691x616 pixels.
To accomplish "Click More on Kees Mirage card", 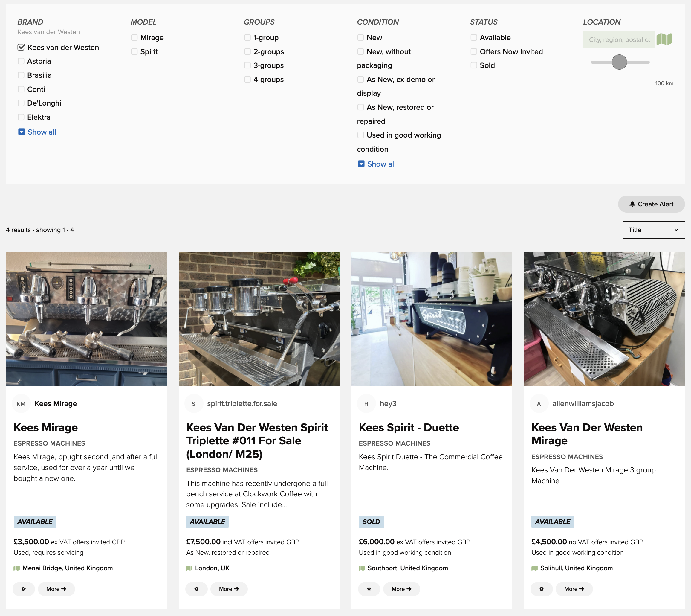I will click(56, 589).
